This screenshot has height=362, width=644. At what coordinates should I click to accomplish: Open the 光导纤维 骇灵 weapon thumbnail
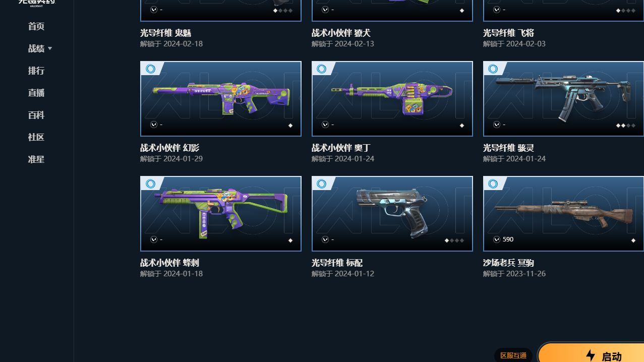[x=563, y=99]
